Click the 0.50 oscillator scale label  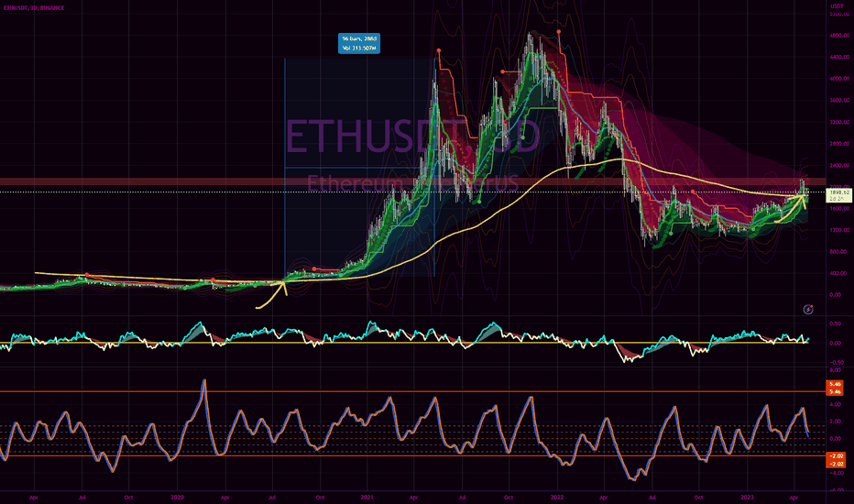(835, 323)
